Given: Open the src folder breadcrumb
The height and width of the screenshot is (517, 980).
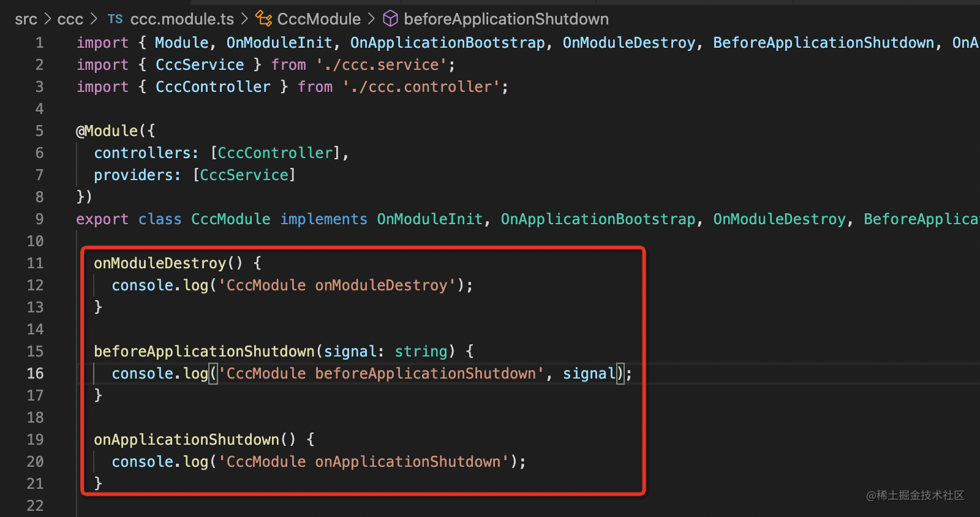Looking at the screenshot, I should tap(26, 19).
